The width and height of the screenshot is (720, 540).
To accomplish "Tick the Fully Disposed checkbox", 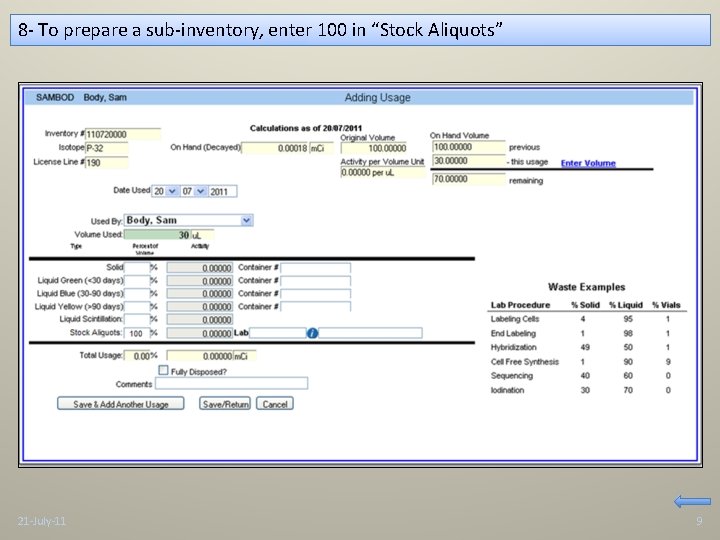I will click(x=163, y=370).
